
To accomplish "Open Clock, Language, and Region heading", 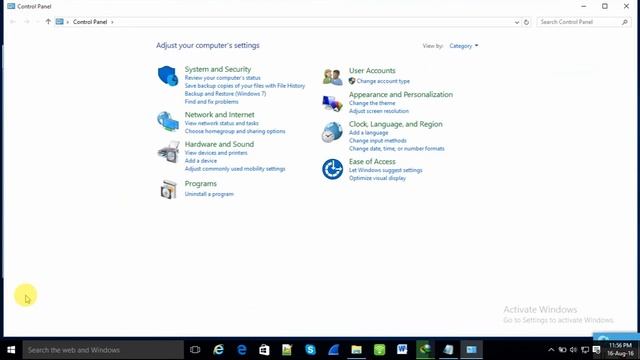I will coord(396,124).
